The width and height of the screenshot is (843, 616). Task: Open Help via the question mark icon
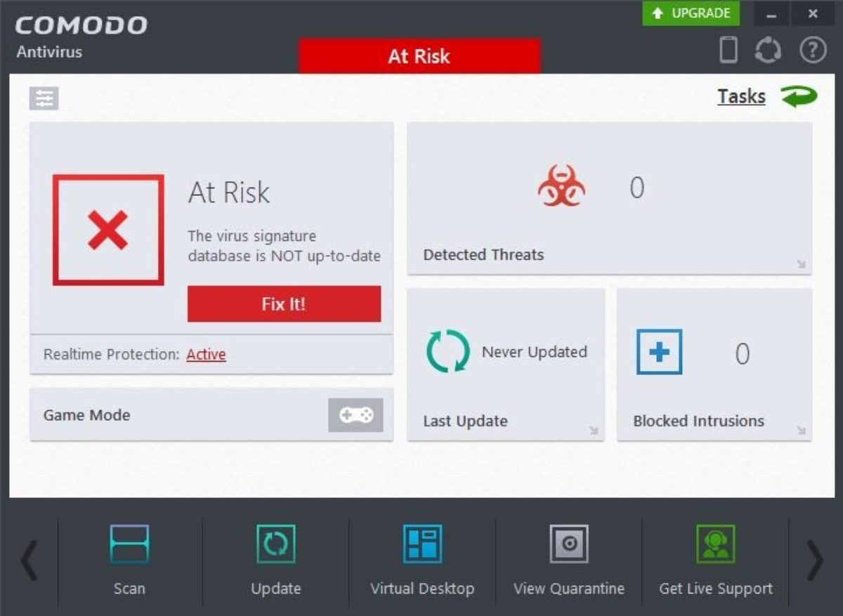point(813,51)
